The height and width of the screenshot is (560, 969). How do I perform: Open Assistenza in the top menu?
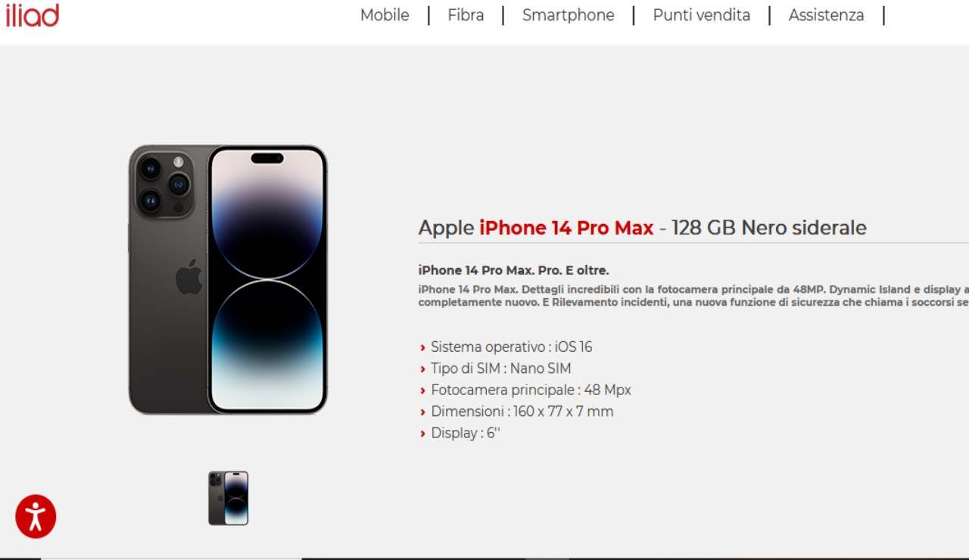[826, 15]
